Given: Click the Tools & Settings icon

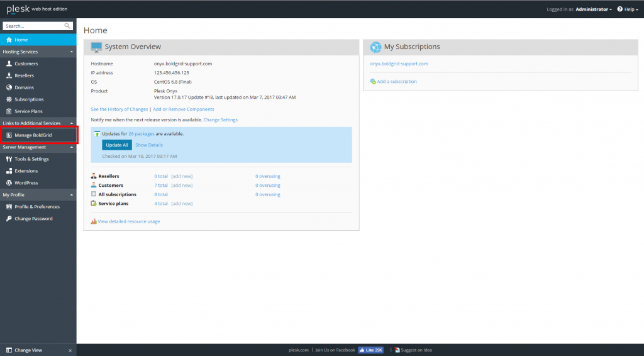Looking at the screenshot, I should coord(9,159).
